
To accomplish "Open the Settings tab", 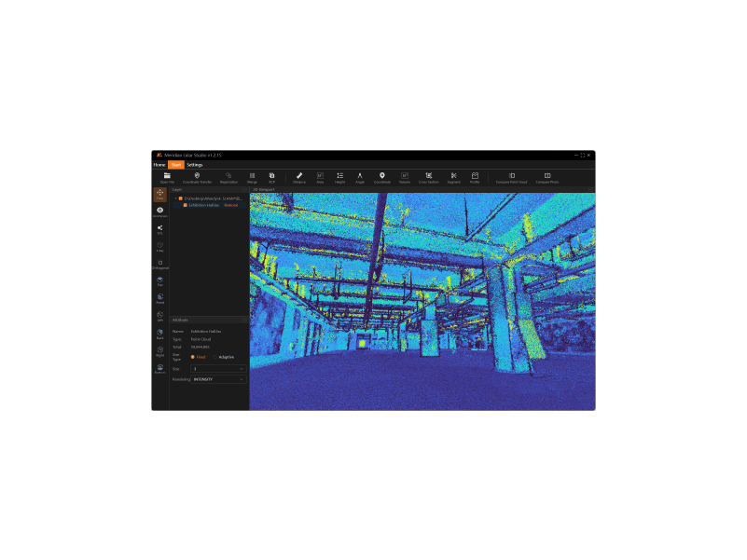I will pos(195,165).
